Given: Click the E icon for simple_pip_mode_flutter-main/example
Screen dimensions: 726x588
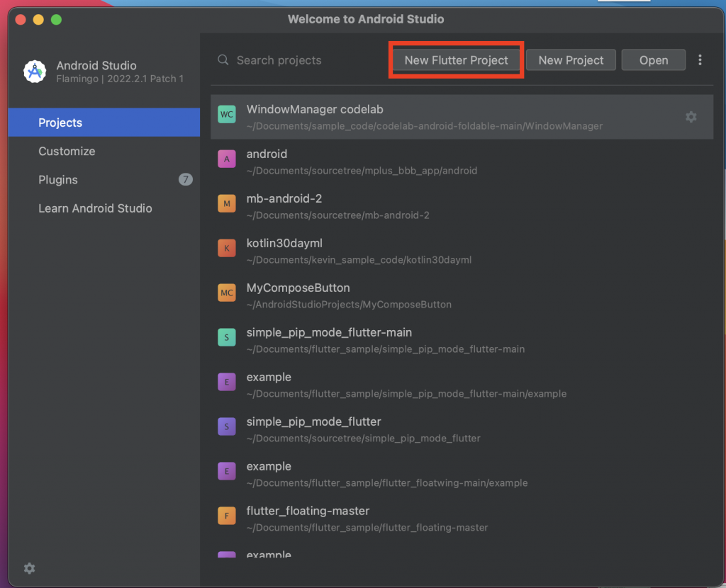Looking at the screenshot, I should [227, 382].
